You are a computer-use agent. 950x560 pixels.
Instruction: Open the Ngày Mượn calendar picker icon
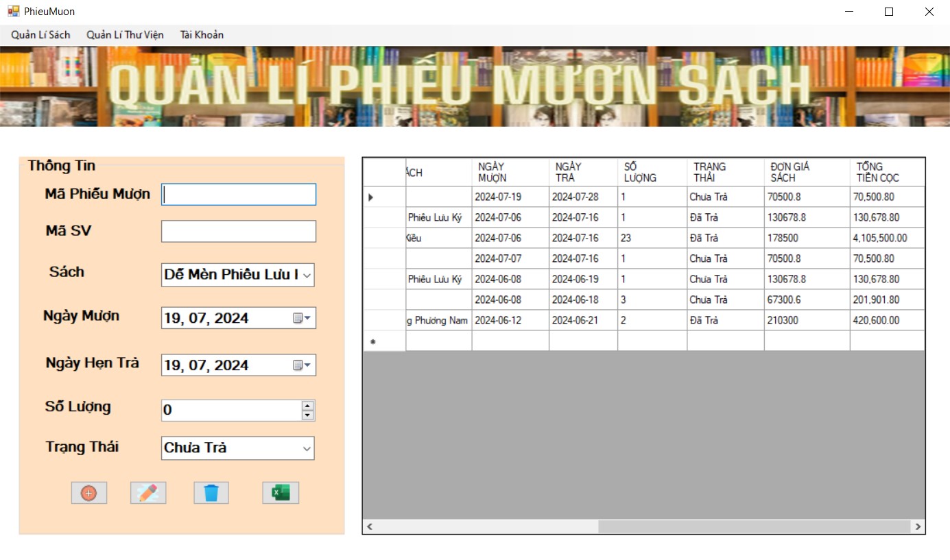click(302, 318)
